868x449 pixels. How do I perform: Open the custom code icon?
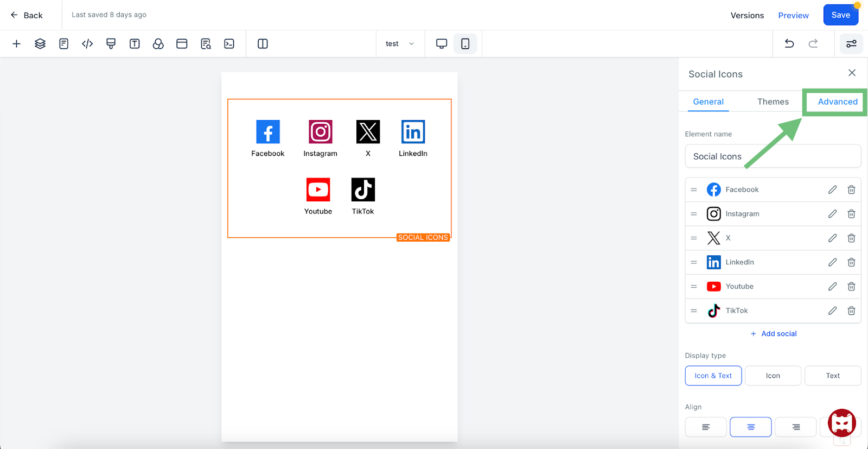click(x=87, y=44)
